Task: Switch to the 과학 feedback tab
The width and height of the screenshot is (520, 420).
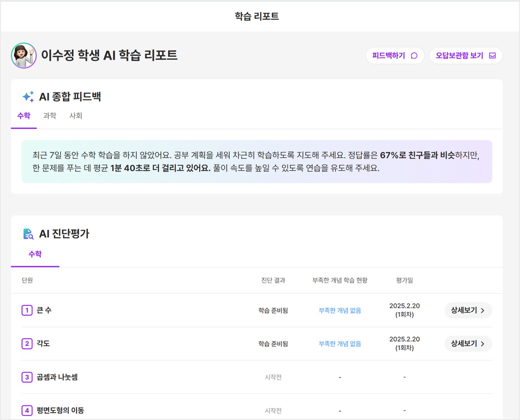Action: 50,116
